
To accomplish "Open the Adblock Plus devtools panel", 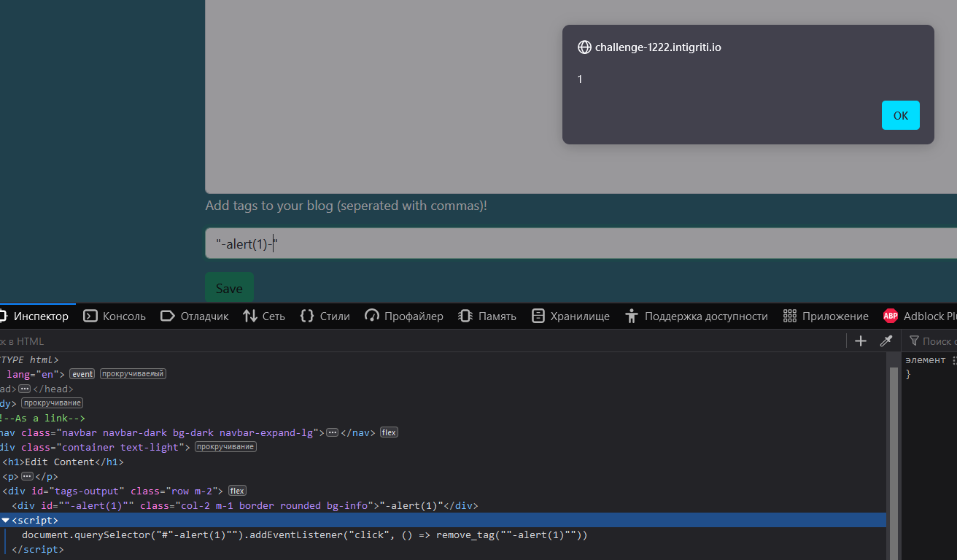I will coord(919,316).
